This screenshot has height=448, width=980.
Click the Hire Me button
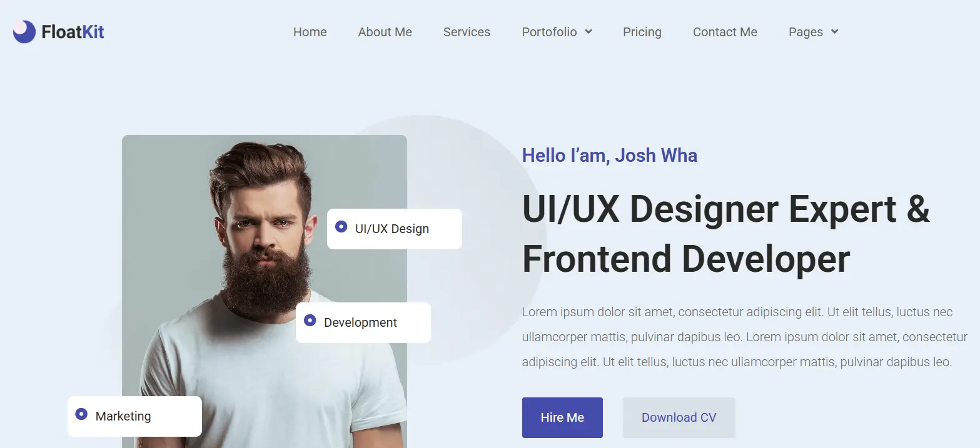point(562,417)
